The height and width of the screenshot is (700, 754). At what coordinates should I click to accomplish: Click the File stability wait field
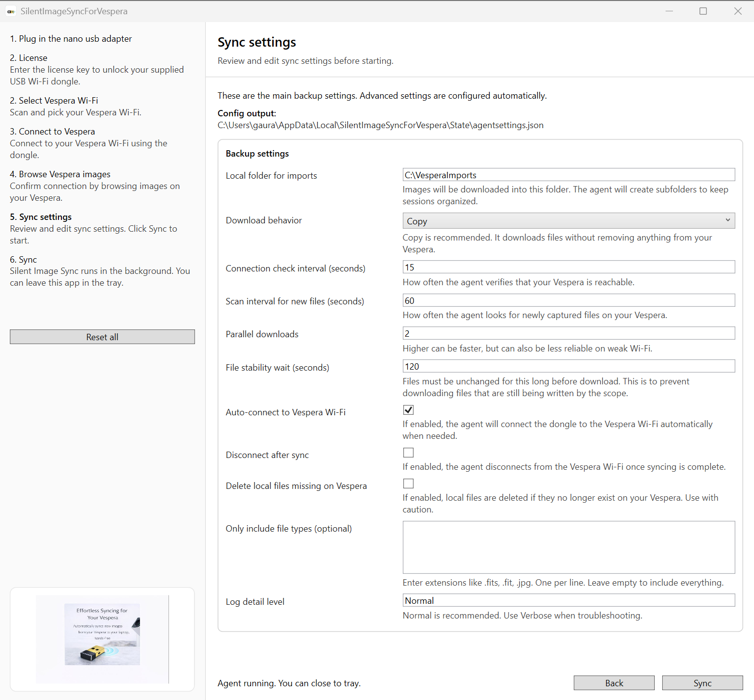(x=569, y=366)
